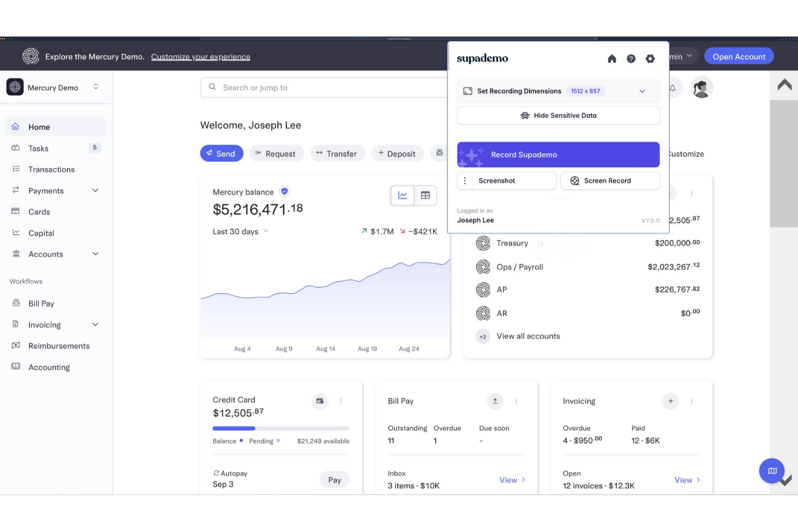Open accounts panel options dots

point(691,193)
